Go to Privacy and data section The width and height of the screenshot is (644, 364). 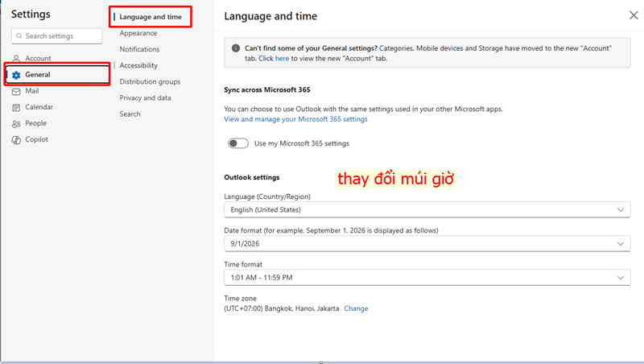click(x=145, y=97)
